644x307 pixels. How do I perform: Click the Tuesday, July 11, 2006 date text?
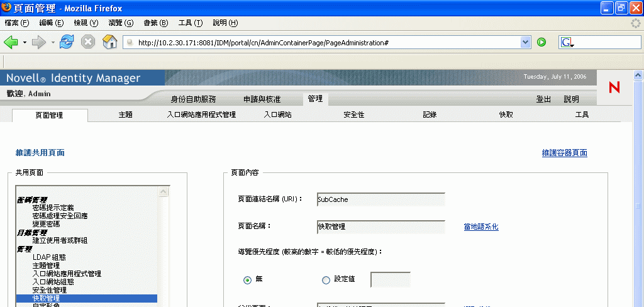click(555, 77)
